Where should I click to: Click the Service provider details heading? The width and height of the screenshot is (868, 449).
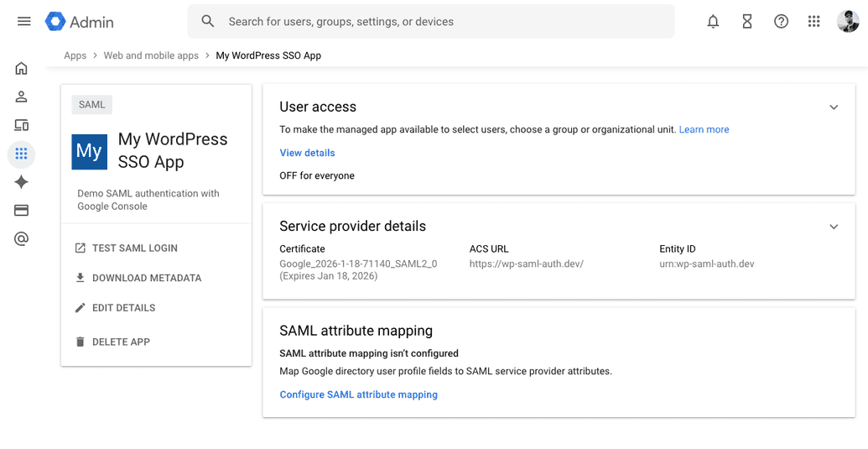click(x=352, y=227)
